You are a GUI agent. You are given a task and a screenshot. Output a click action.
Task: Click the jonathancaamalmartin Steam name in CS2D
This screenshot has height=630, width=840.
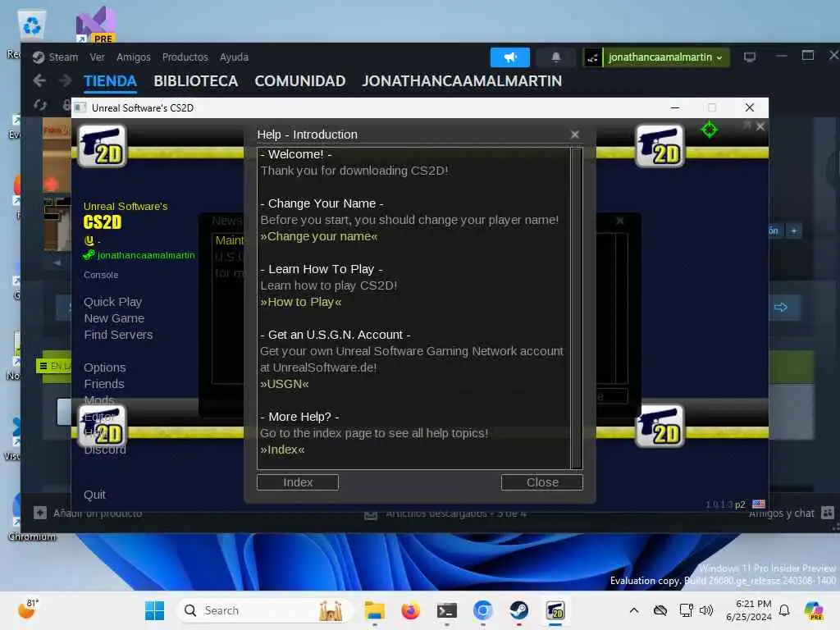pos(146,255)
